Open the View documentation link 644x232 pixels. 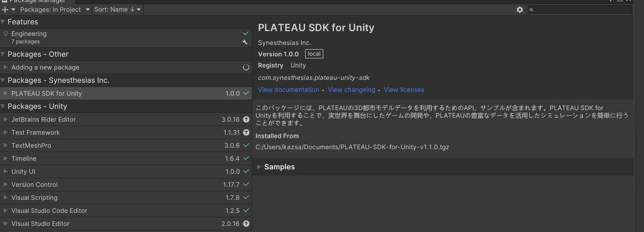point(288,90)
